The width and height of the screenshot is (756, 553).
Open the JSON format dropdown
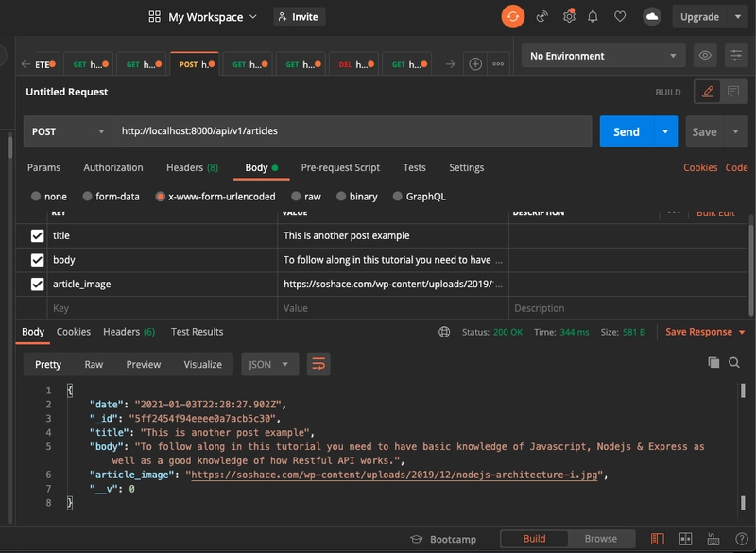[x=269, y=364]
